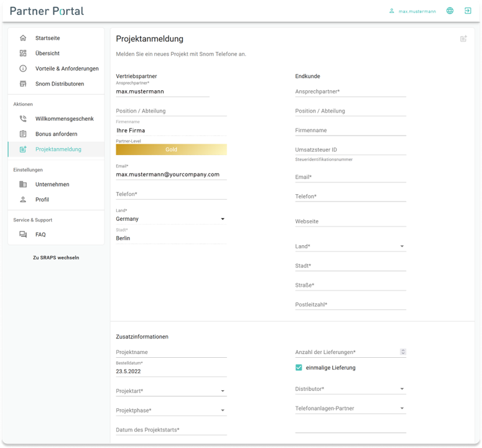Click the FAQ chat icon
The height and width of the screenshot is (448, 482).
(x=23, y=235)
